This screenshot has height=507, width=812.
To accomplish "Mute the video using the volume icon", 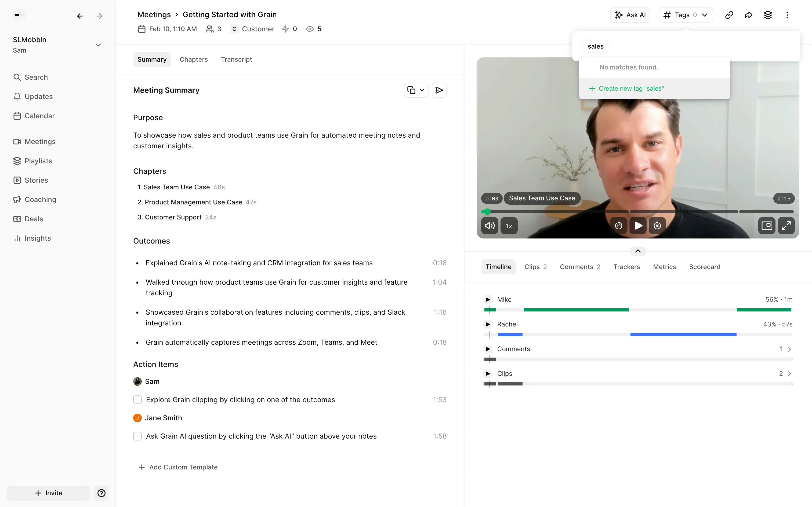I will click(x=490, y=226).
